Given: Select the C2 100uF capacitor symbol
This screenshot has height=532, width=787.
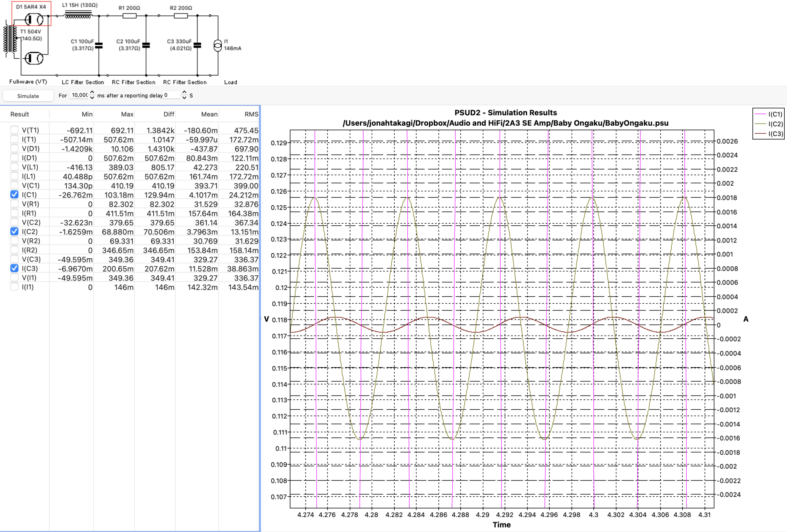Looking at the screenshot, I should point(146,45).
